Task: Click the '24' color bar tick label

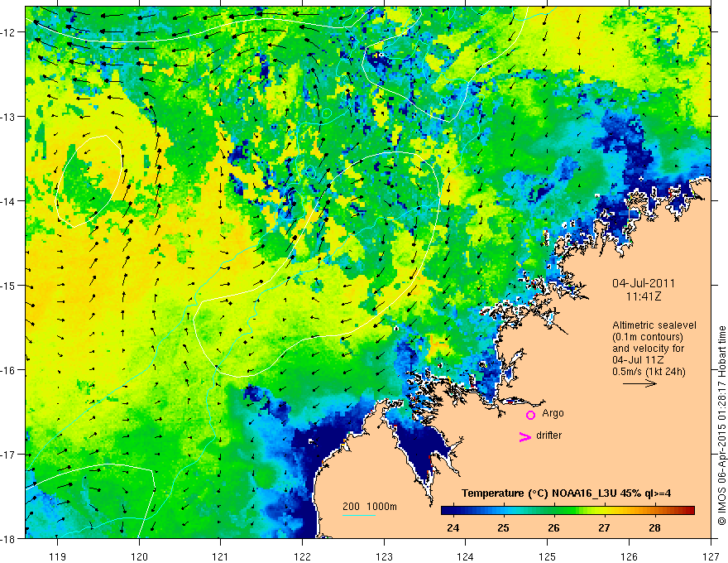Action: tap(453, 528)
